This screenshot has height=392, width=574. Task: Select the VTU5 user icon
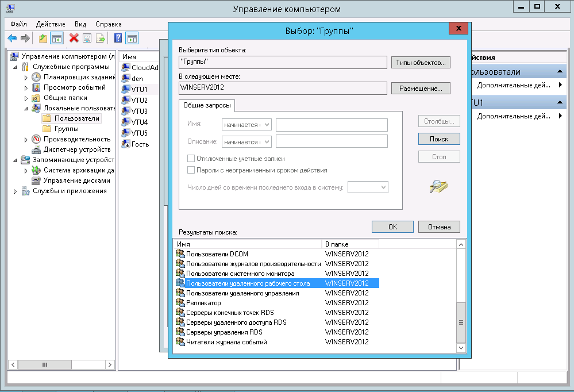[x=126, y=133]
